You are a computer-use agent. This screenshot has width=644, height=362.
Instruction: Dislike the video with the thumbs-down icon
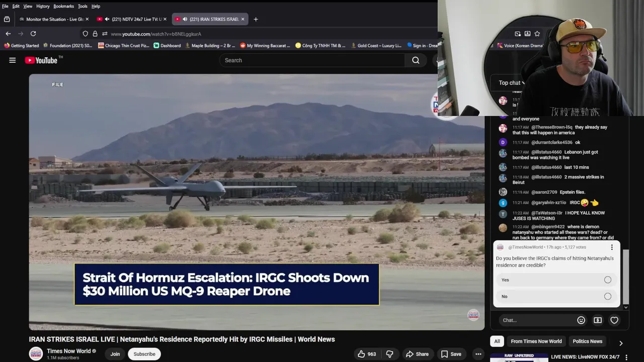389,354
